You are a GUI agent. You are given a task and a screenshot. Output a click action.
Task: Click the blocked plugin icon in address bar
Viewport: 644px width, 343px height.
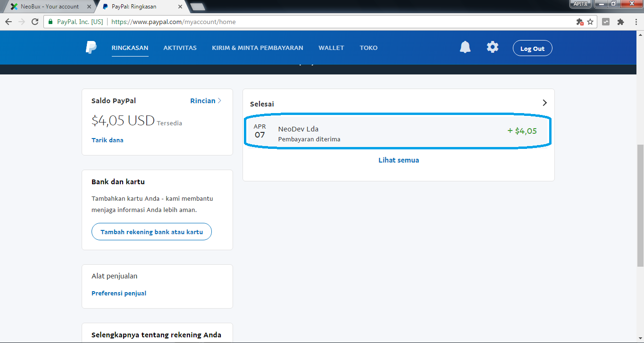coord(580,22)
